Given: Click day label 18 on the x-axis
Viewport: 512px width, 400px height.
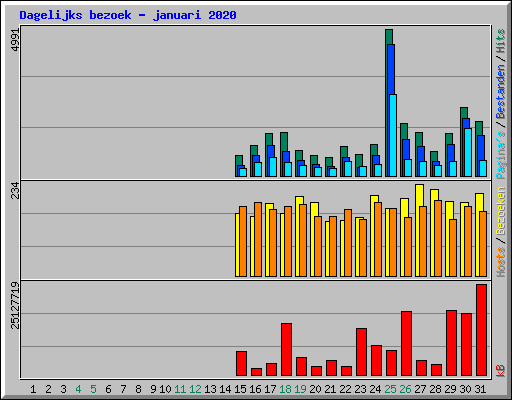Looking at the screenshot, I should 285,389.
